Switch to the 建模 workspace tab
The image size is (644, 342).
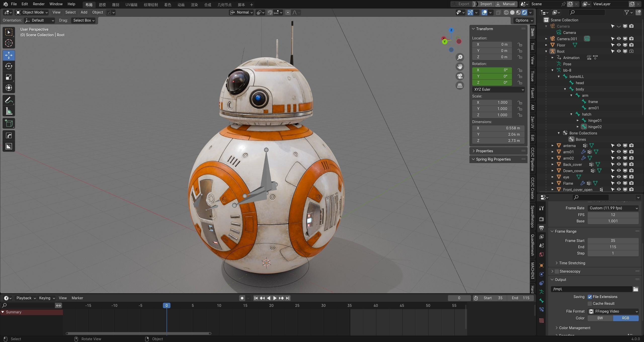click(102, 5)
